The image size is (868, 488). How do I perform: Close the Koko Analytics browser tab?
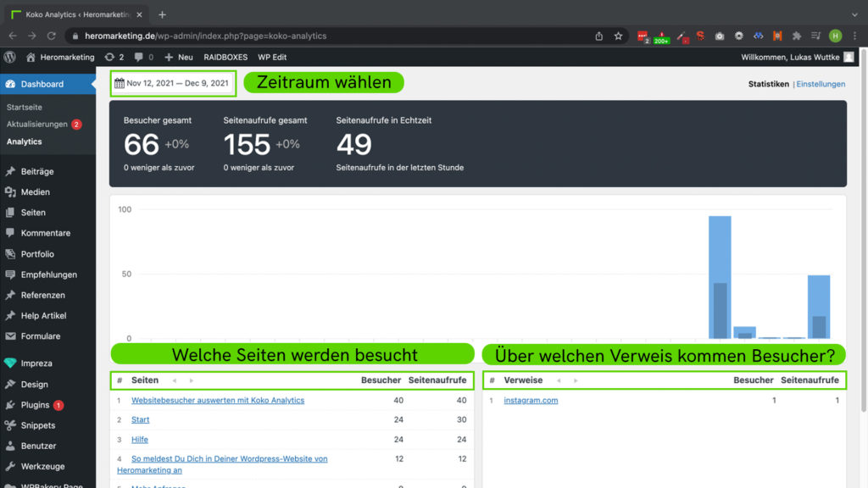(140, 15)
